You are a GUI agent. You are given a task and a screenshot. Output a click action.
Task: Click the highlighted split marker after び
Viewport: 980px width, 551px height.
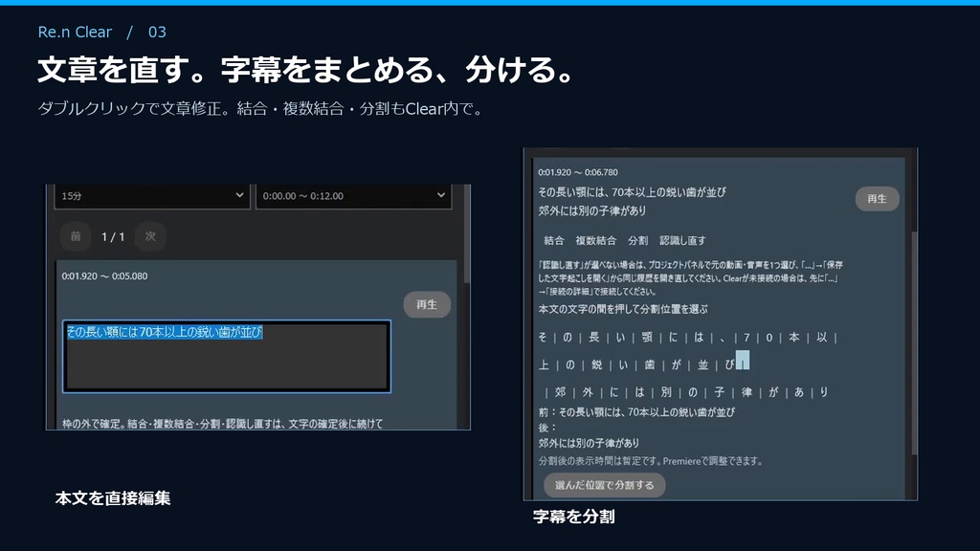742,361
